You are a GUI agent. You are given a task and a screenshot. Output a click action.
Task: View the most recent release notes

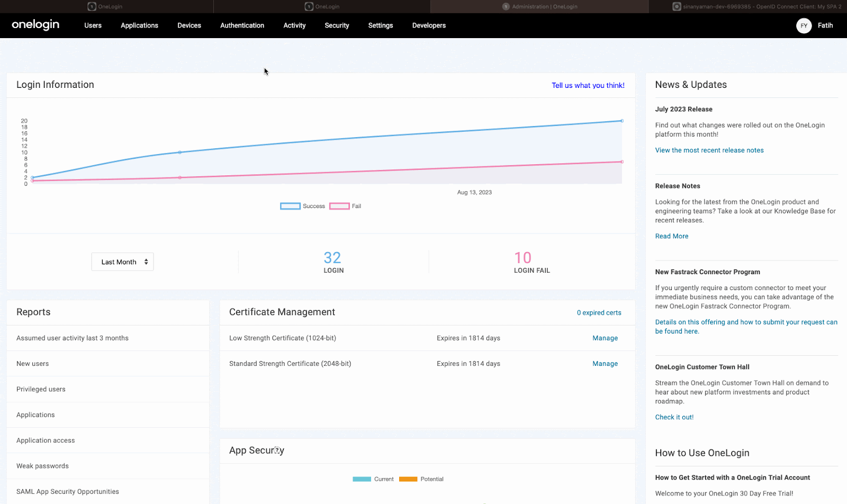(x=709, y=150)
